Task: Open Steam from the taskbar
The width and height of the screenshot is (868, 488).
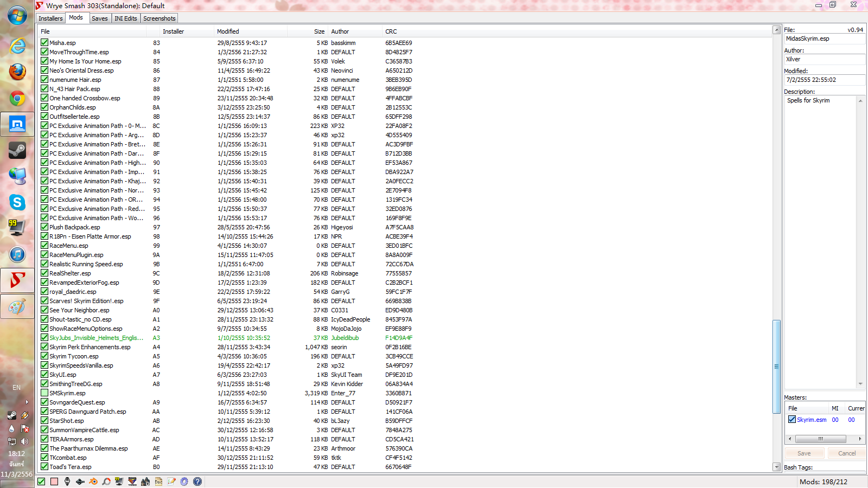Action: point(17,150)
